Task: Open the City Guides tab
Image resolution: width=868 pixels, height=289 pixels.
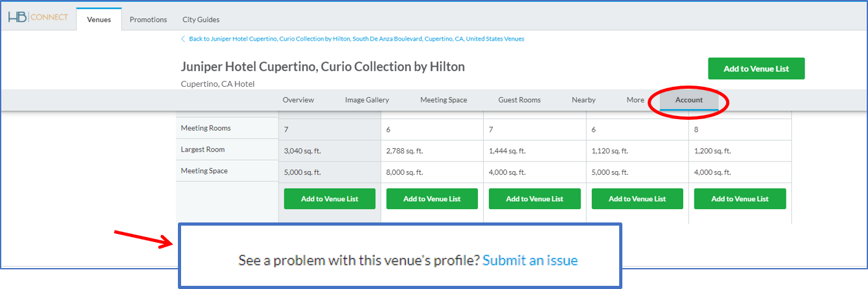Action: (x=201, y=20)
